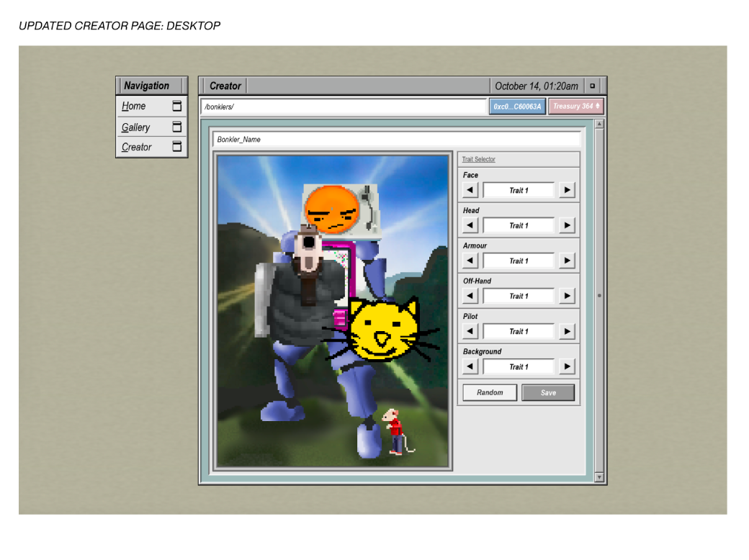The image size is (749, 560).
Task: Click the Bonkler preview image
Action: coord(333,311)
